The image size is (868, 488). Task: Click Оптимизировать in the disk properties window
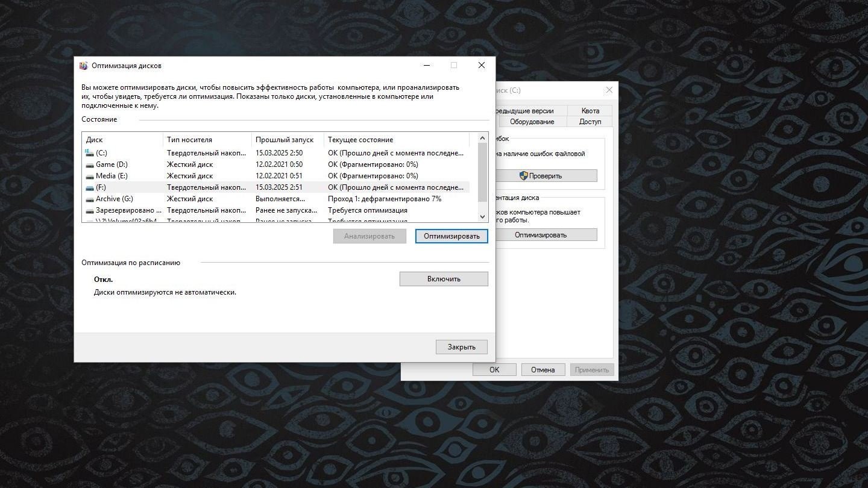point(546,235)
